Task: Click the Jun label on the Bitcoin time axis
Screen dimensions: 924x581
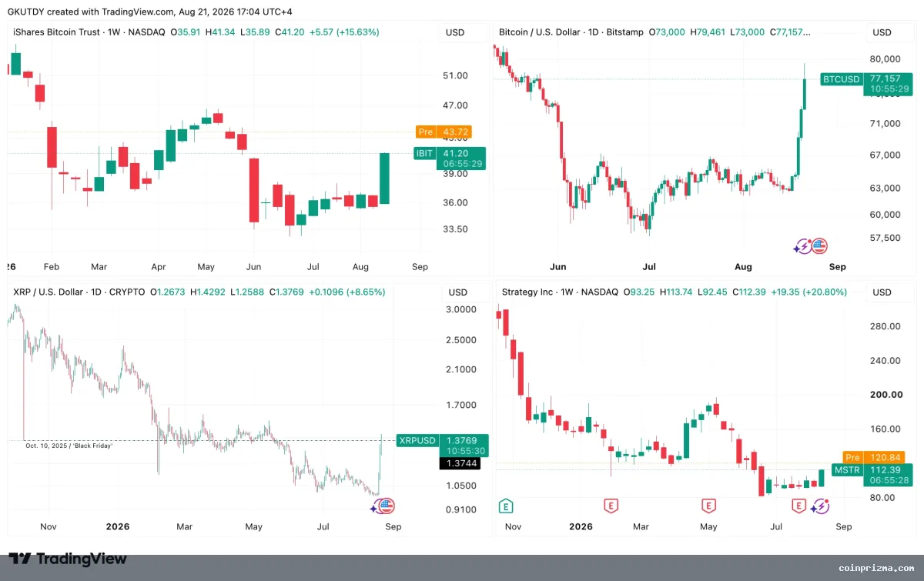Action: point(558,267)
